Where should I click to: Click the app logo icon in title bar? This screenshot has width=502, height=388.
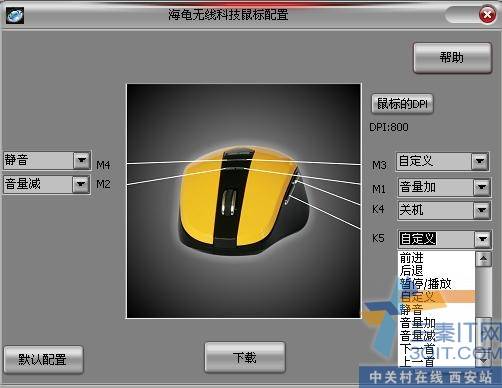pyautogui.click(x=15, y=16)
